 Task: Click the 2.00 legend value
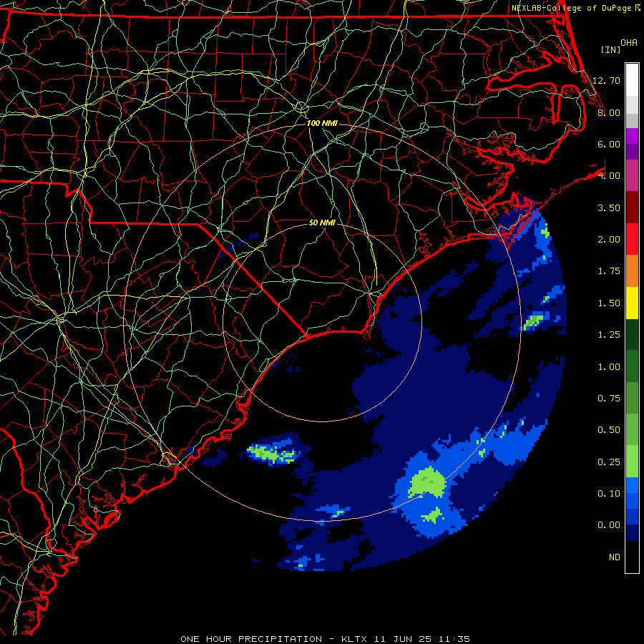pyautogui.click(x=609, y=240)
